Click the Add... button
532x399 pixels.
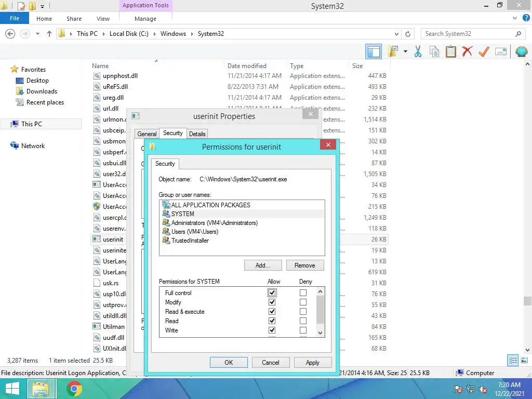tap(262, 265)
